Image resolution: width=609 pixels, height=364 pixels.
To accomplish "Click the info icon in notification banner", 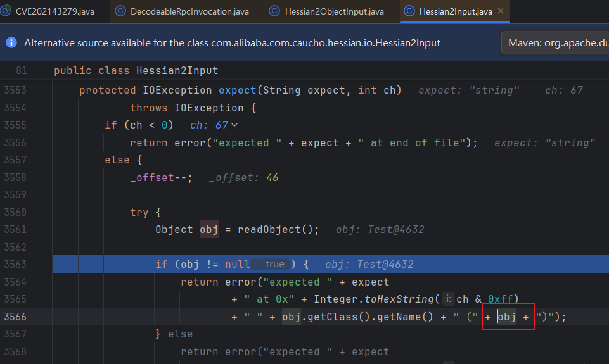I will click(x=11, y=42).
